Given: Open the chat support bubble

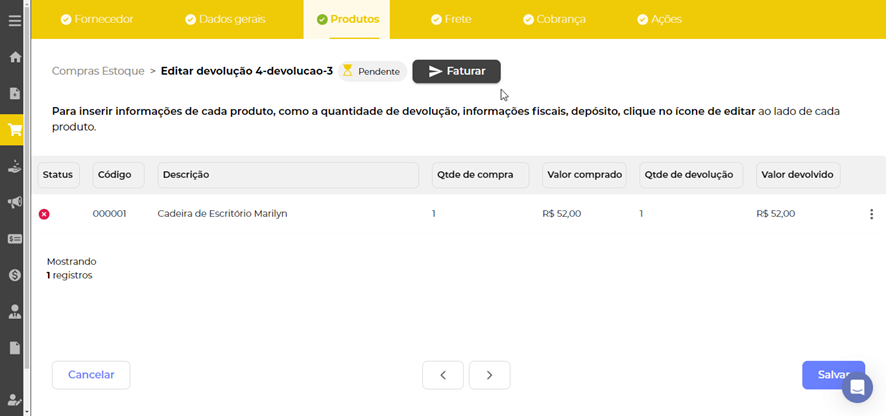Looking at the screenshot, I should (x=857, y=387).
